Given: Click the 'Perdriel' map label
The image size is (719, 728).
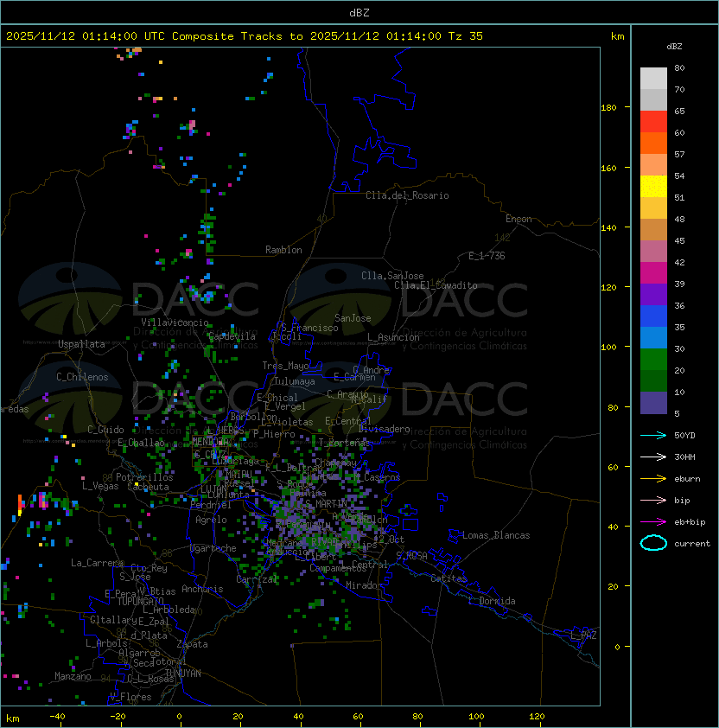Looking at the screenshot, I should coord(210,505).
